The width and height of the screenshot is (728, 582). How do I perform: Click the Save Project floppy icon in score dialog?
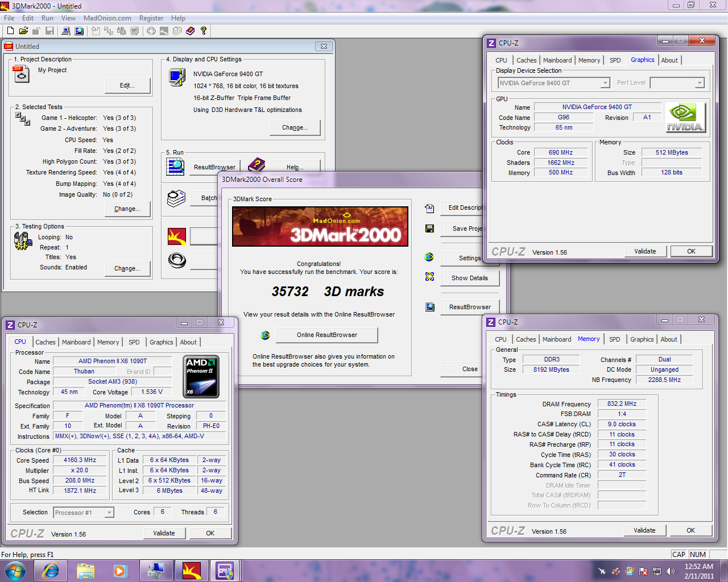click(x=429, y=228)
